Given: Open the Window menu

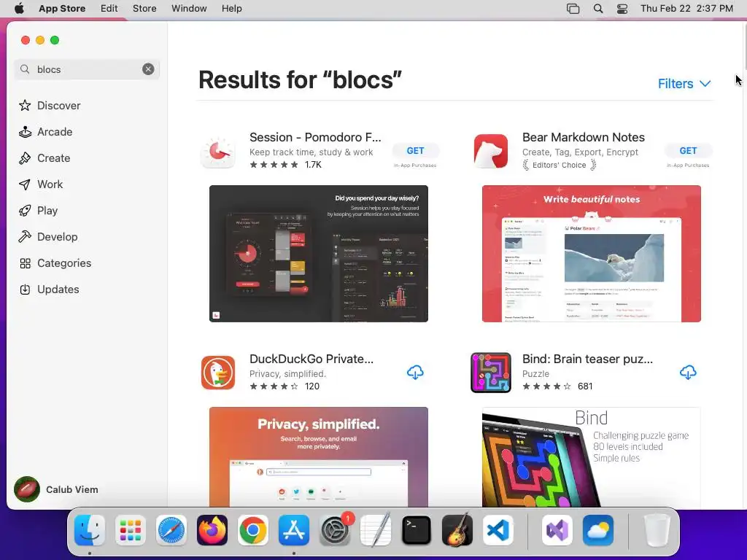Looking at the screenshot, I should pyautogui.click(x=189, y=9).
